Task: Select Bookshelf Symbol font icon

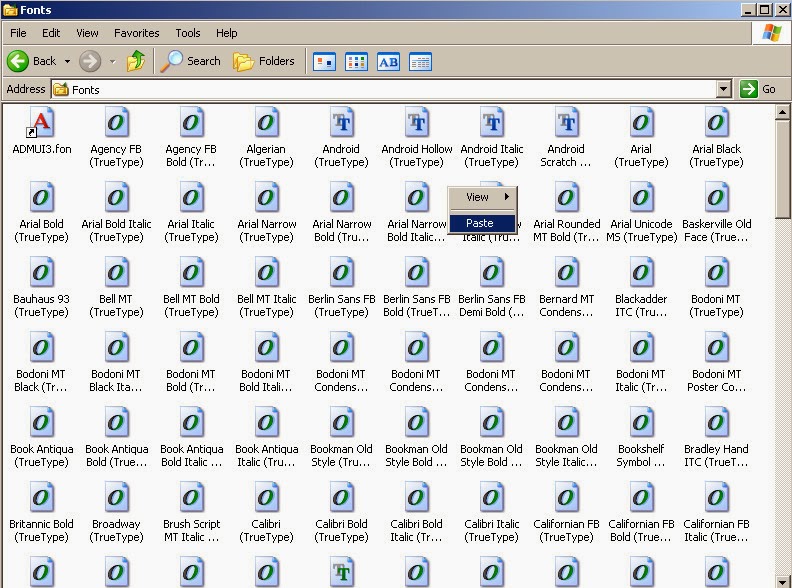Action: [641, 437]
